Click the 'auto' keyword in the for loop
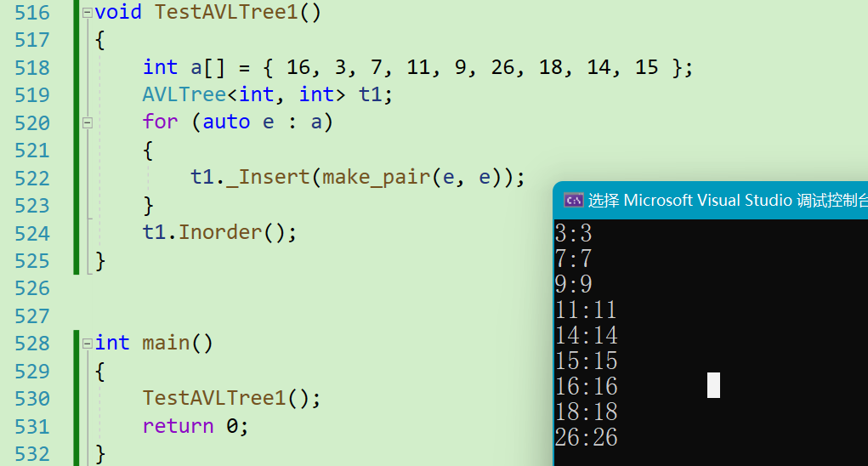This screenshot has height=466, width=868. pyautogui.click(x=226, y=122)
